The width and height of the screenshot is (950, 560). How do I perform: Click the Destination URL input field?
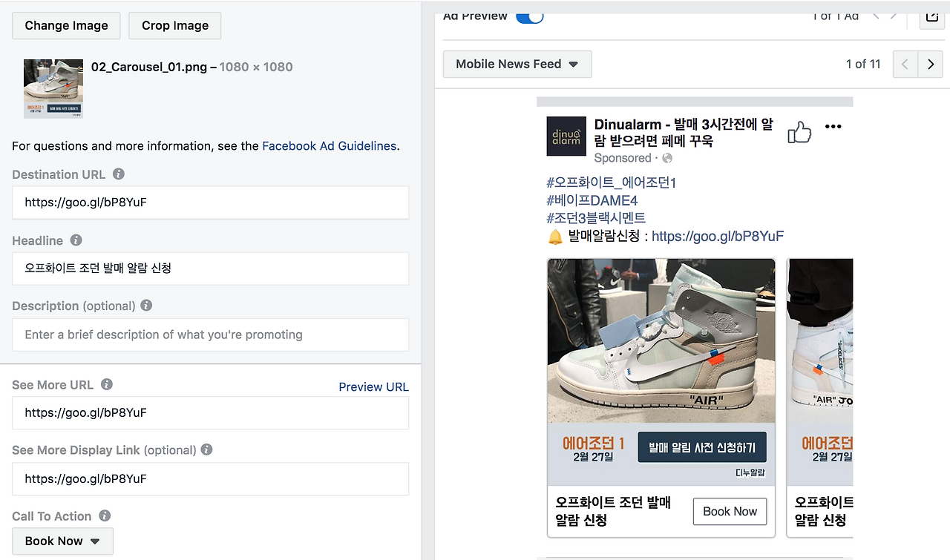[x=211, y=202]
